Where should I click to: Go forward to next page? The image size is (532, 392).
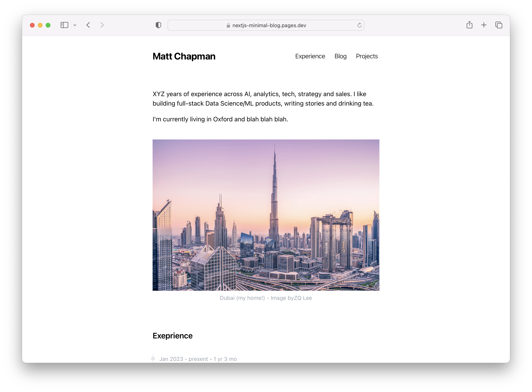click(102, 25)
